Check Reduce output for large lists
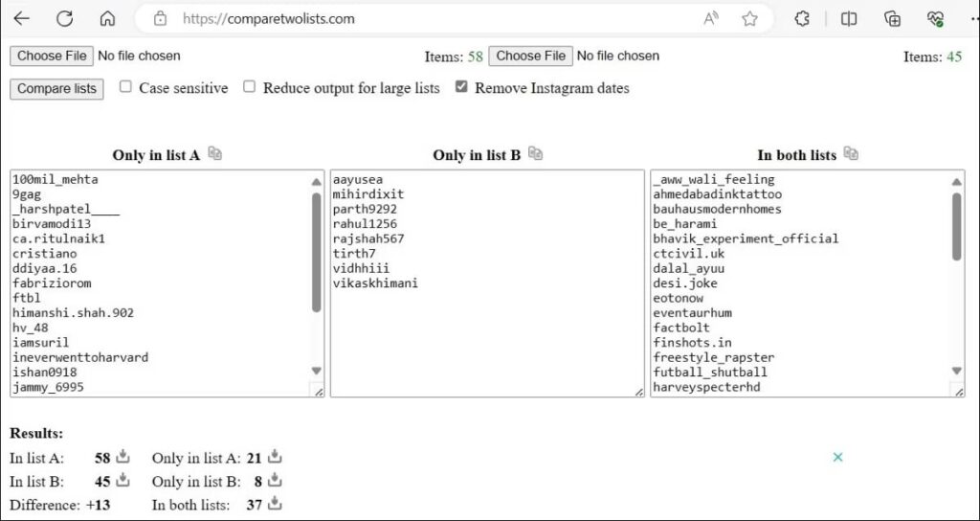 [249, 87]
